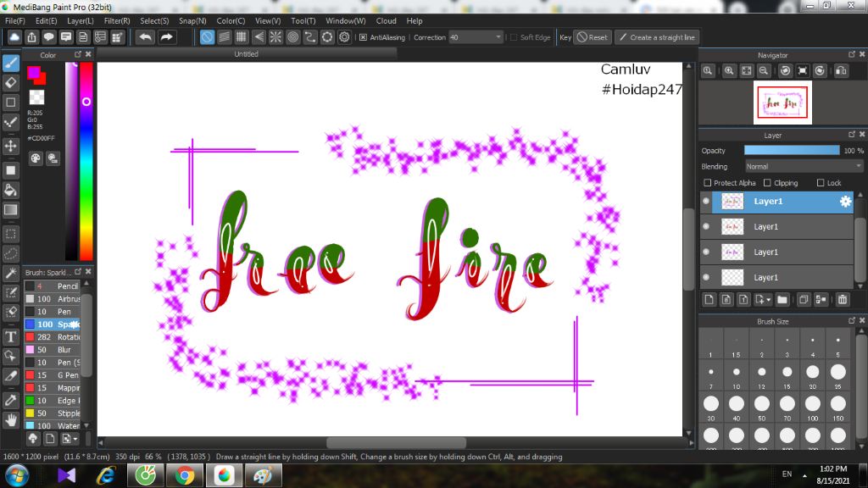
Task: Click the foreground color swatch
Action: coord(33,72)
